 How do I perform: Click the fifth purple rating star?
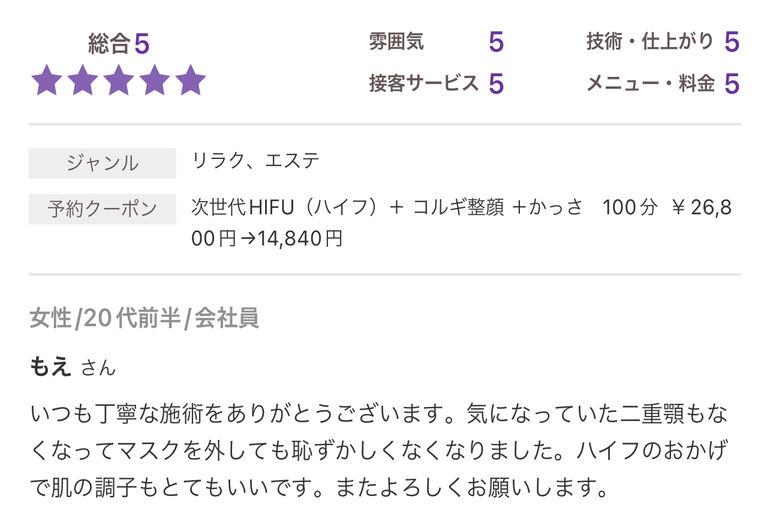(191, 80)
